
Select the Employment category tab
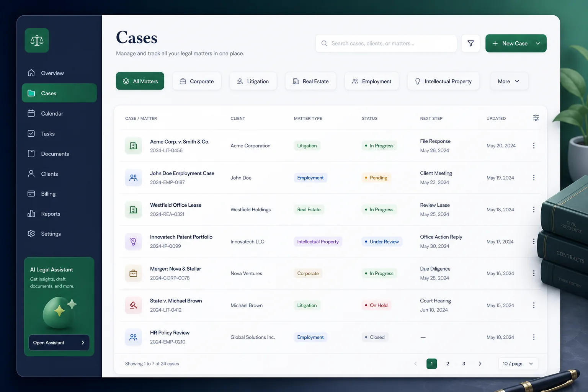(372, 81)
